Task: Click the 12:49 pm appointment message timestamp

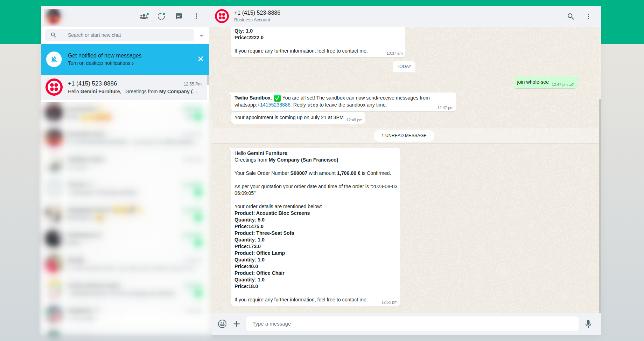Action: pos(354,120)
